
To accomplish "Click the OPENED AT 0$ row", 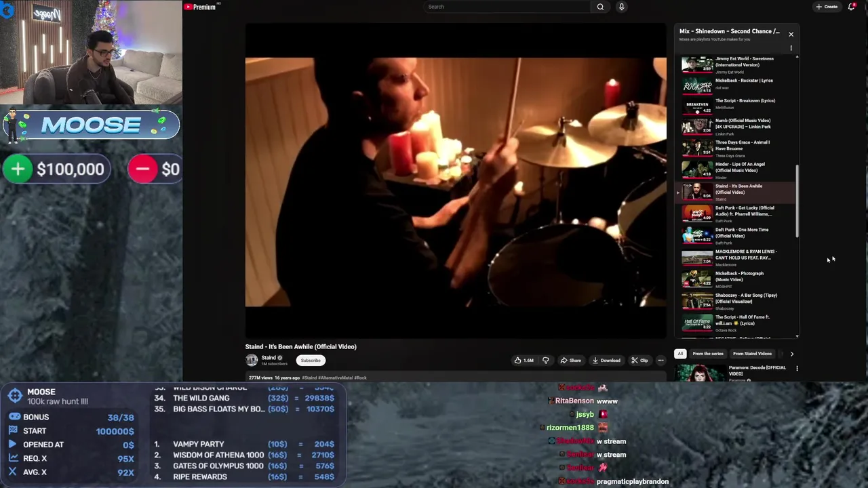I will [x=71, y=445].
